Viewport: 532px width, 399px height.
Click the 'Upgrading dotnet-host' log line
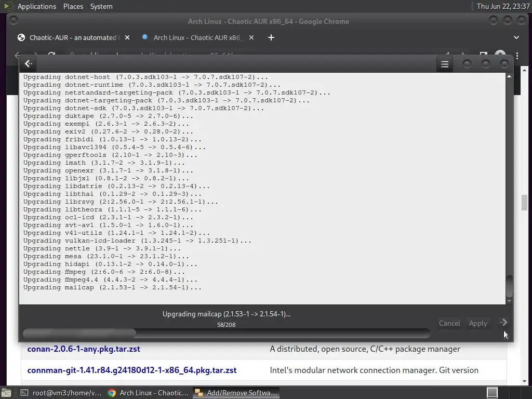pyautogui.click(x=145, y=77)
